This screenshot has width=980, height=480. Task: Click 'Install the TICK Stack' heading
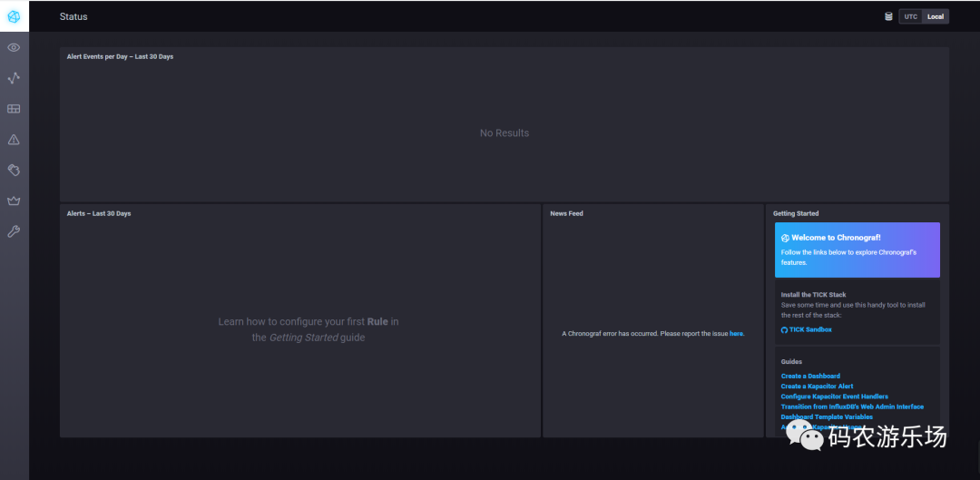pos(813,295)
